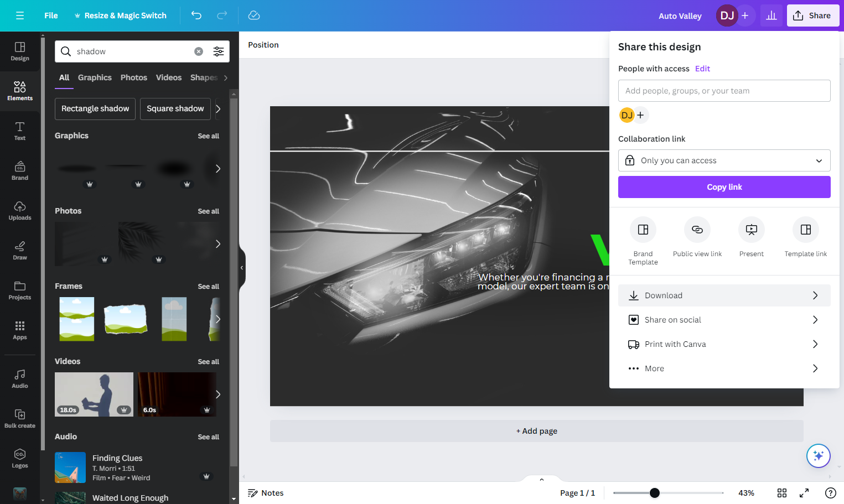
Task: Expand the More share options
Action: tap(724, 368)
